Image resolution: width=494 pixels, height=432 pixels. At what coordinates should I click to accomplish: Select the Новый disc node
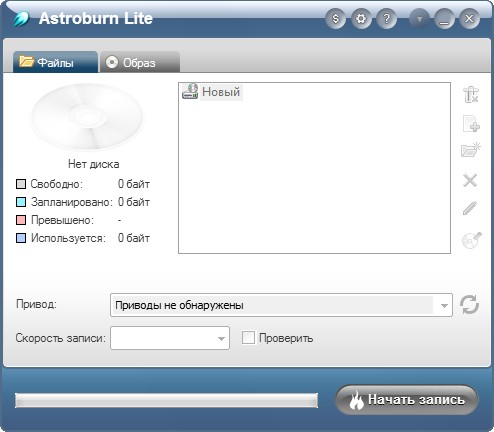221,92
